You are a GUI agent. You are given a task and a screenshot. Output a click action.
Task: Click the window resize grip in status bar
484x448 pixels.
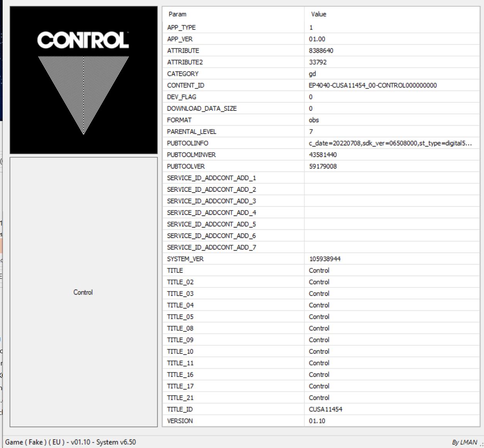click(x=481, y=445)
